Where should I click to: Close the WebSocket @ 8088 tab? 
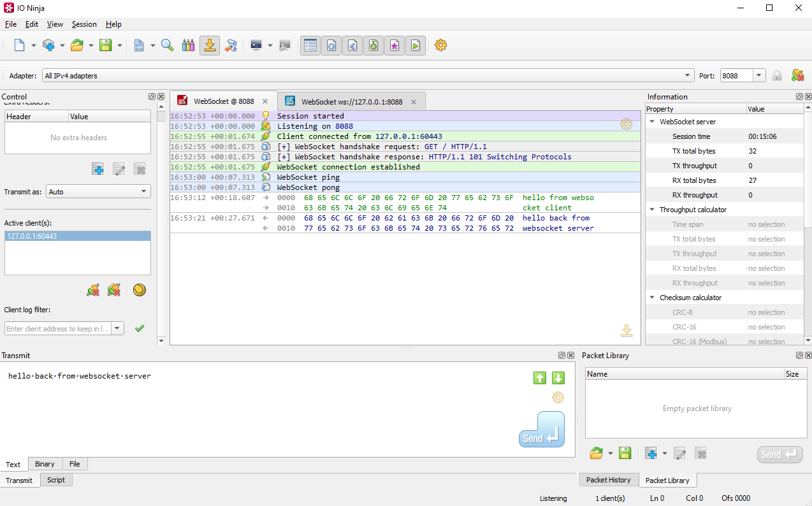(x=265, y=101)
